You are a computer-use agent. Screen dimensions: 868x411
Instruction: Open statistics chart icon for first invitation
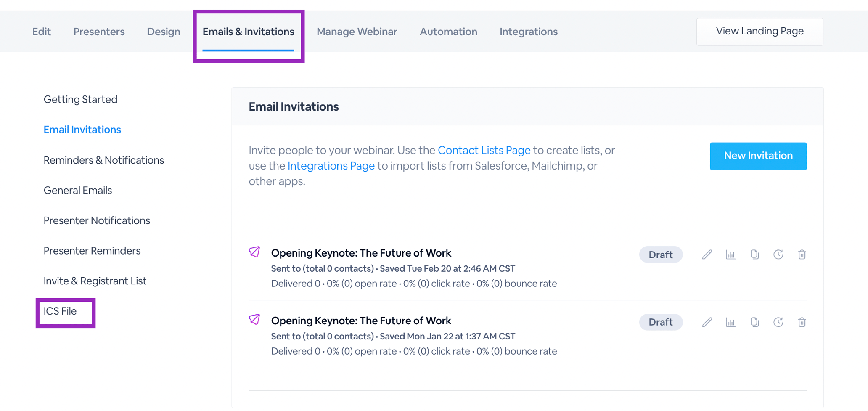730,255
